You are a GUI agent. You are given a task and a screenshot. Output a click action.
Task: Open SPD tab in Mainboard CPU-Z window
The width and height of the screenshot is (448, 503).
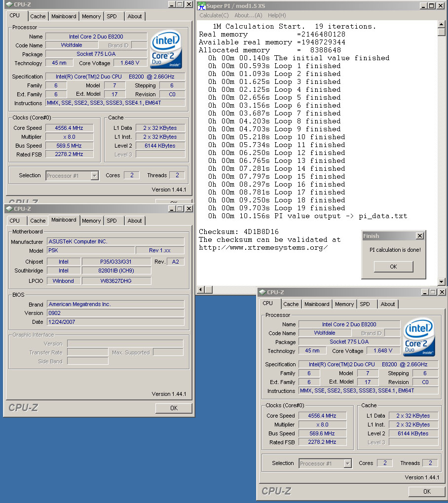coord(112,221)
